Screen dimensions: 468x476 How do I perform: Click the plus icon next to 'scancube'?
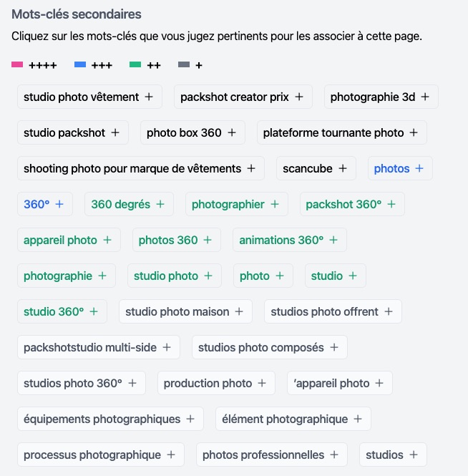click(x=343, y=168)
